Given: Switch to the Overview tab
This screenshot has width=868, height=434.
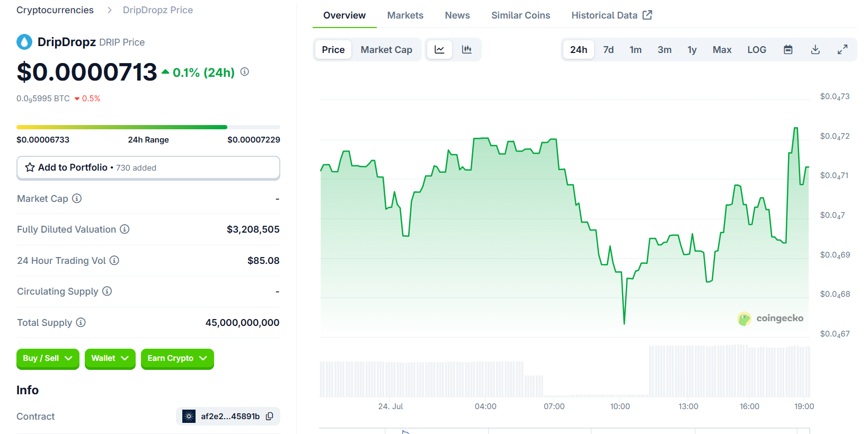Looking at the screenshot, I should (344, 15).
